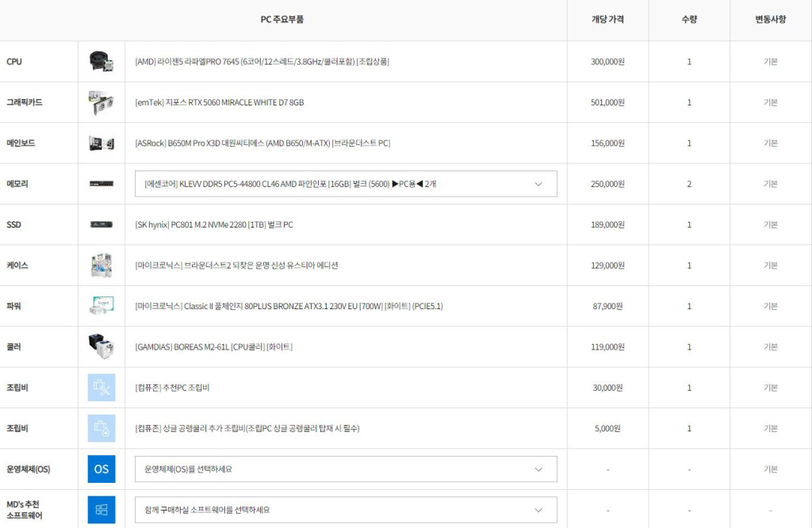The height and width of the screenshot is (528, 812).
Task: Click the SK hynix PC801 SSD link
Action: point(214,225)
